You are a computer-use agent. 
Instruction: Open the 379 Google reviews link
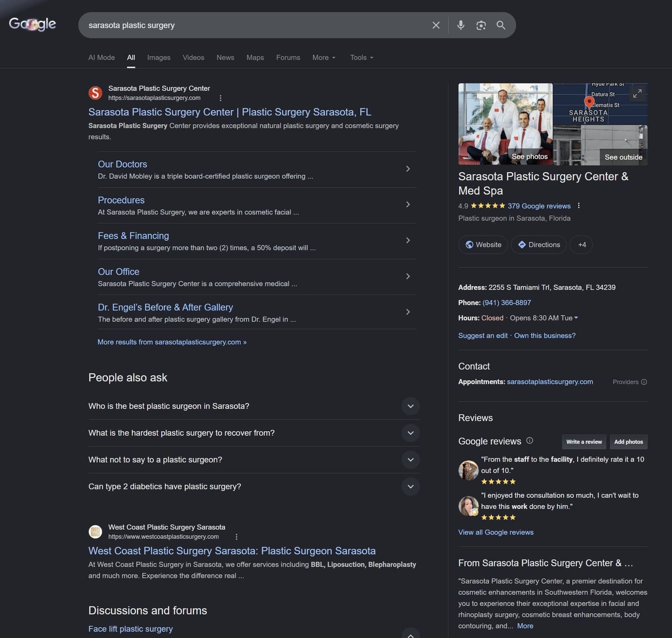tap(539, 206)
